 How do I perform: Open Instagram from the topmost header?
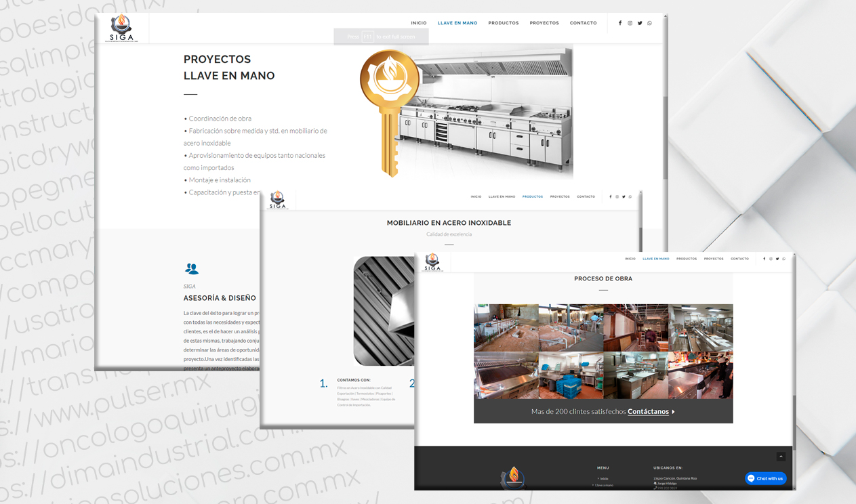[630, 23]
